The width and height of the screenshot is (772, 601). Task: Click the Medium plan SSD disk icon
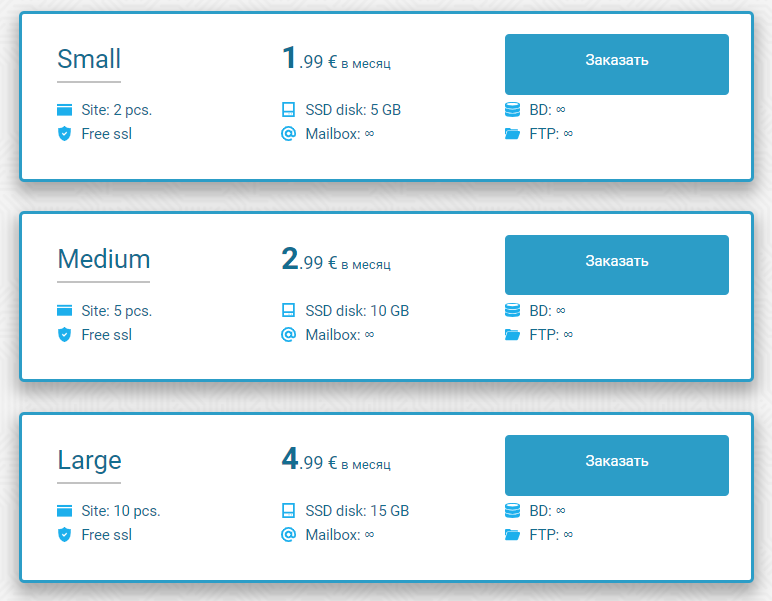tap(289, 311)
